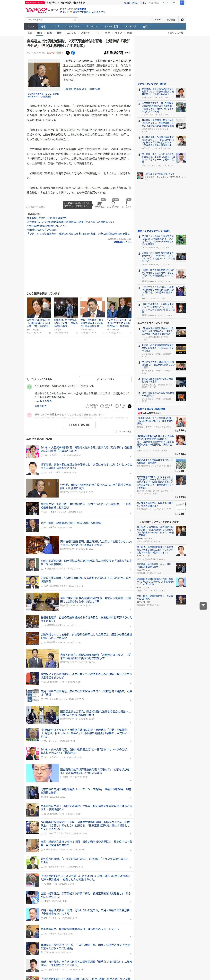Click the Yahoo! Shopping banner at top

tap(56, 3)
